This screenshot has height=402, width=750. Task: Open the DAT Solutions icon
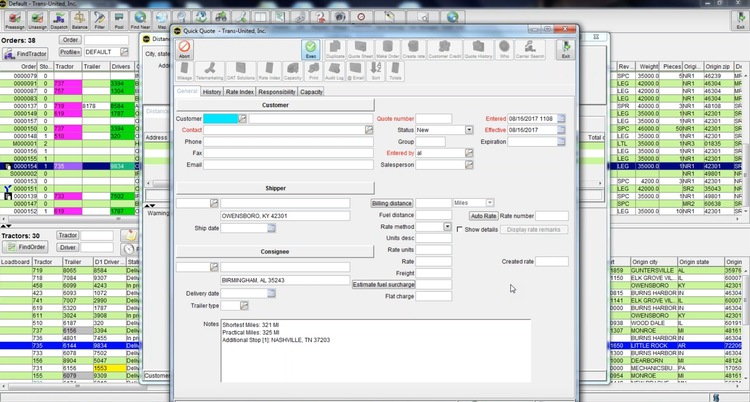click(241, 71)
